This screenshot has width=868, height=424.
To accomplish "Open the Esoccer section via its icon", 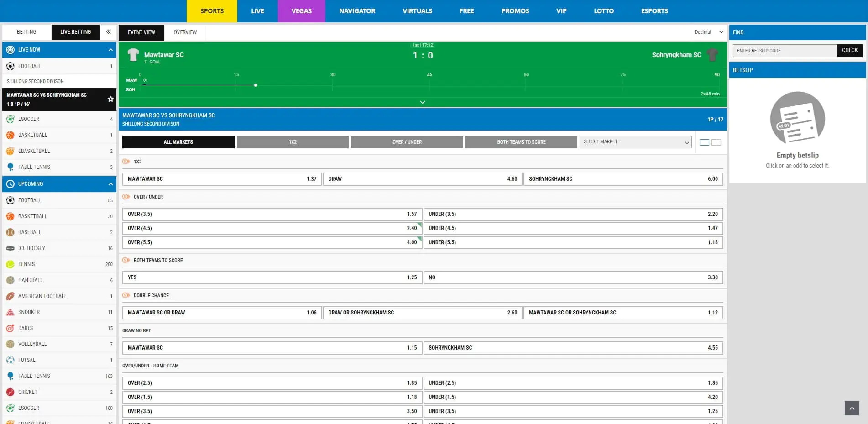I will 10,119.
